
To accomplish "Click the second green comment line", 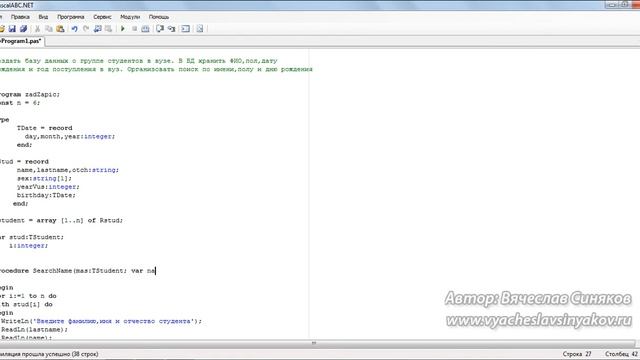I will pyautogui.click(x=156, y=69).
